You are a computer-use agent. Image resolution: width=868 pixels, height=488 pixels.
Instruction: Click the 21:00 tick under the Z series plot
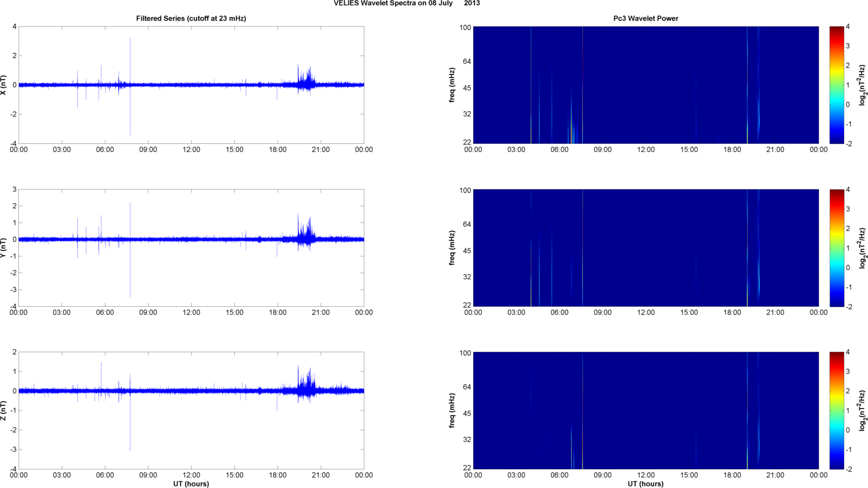click(321, 475)
